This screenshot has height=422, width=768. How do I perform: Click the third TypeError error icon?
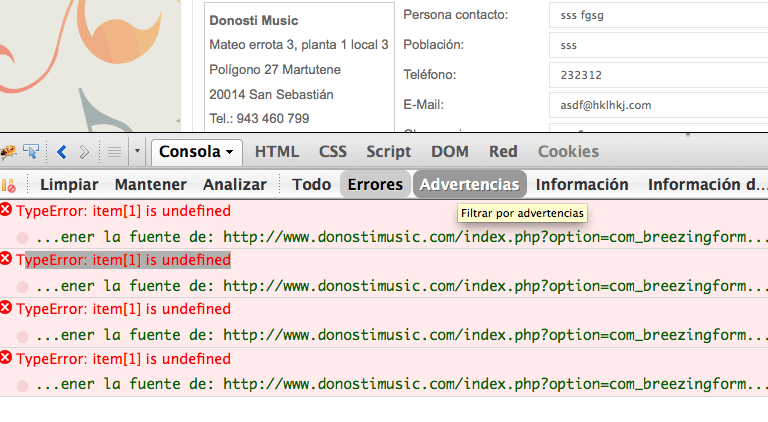click(x=6, y=307)
